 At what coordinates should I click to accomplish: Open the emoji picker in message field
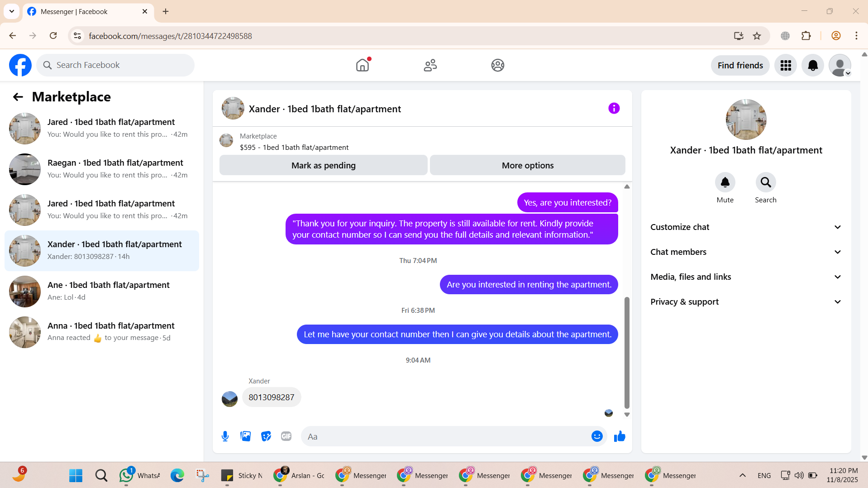pos(597,436)
